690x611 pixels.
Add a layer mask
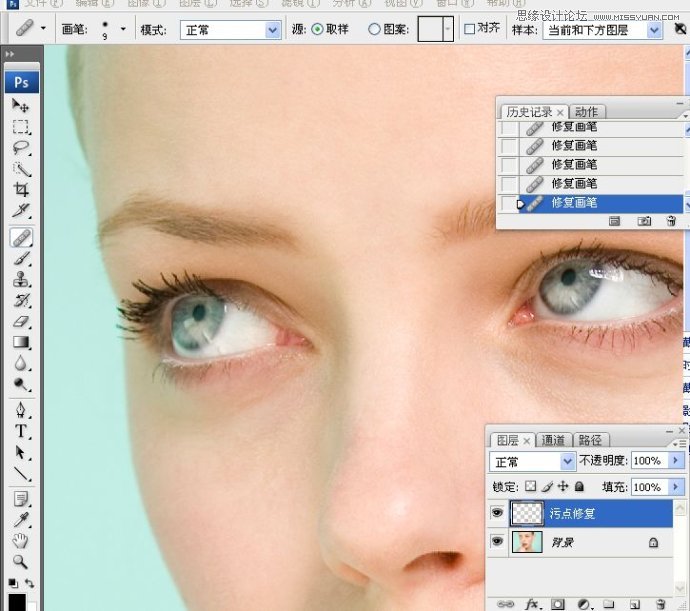(x=558, y=604)
